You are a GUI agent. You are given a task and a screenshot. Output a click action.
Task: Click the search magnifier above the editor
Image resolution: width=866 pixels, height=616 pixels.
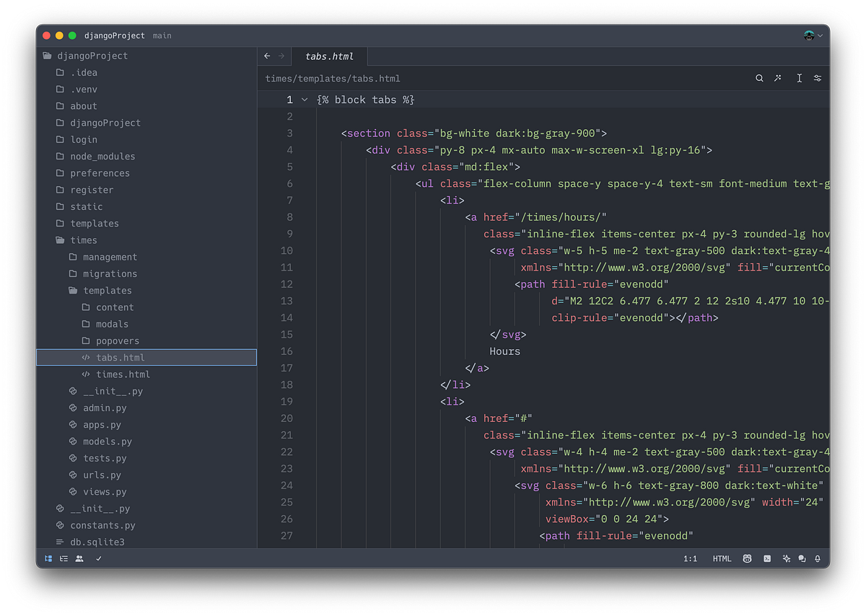pyautogui.click(x=758, y=78)
